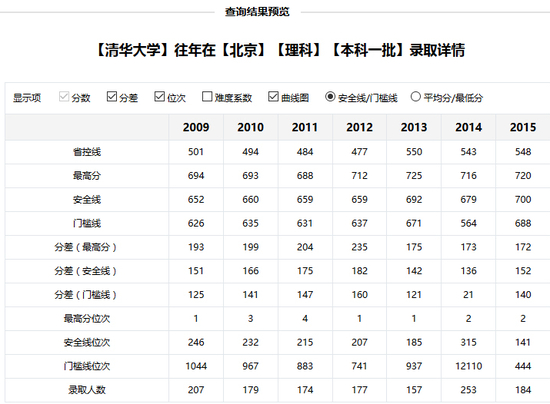Click the 门槛线 row label
This screenshot has height=404, width=550.
(x=87, y=223)
